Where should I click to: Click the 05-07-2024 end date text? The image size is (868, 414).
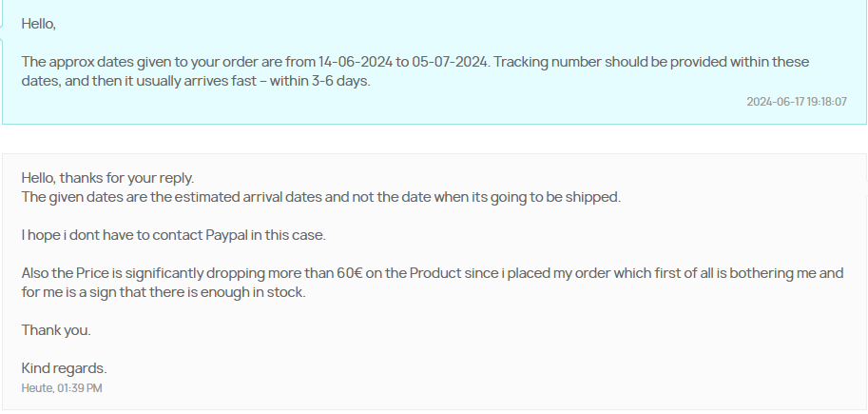point(446,62)
